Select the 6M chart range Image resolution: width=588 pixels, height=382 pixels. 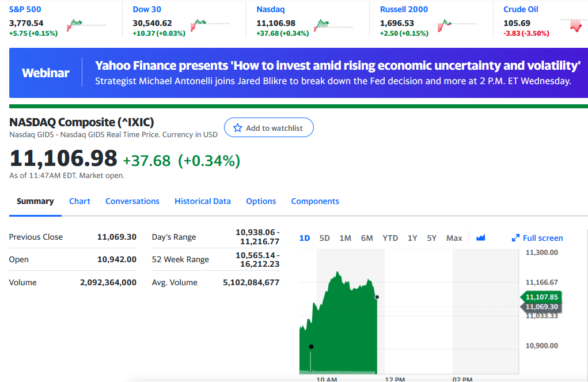367,238
